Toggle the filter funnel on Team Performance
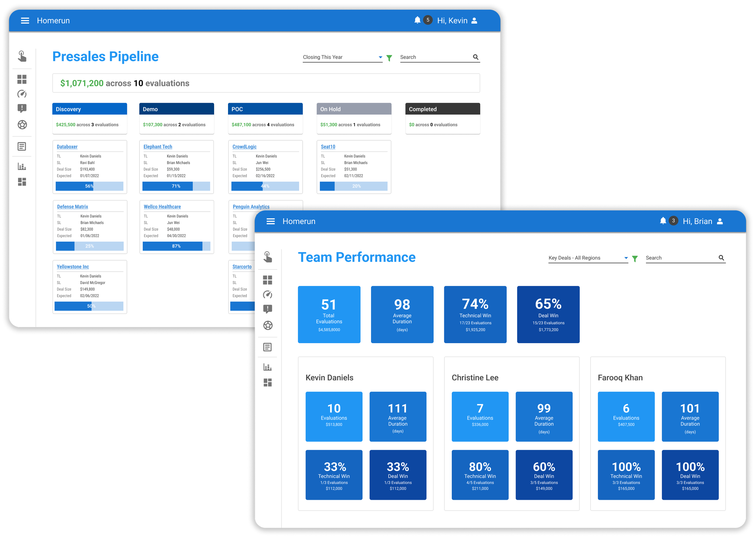Image resolution: width=756 pixels, height=537 pixels. [x=635, y=259]
